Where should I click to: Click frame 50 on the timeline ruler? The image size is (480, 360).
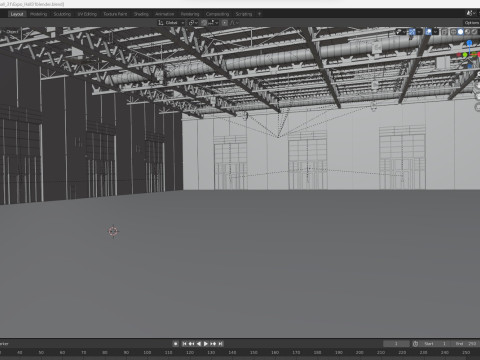click(x=41, y=352)
